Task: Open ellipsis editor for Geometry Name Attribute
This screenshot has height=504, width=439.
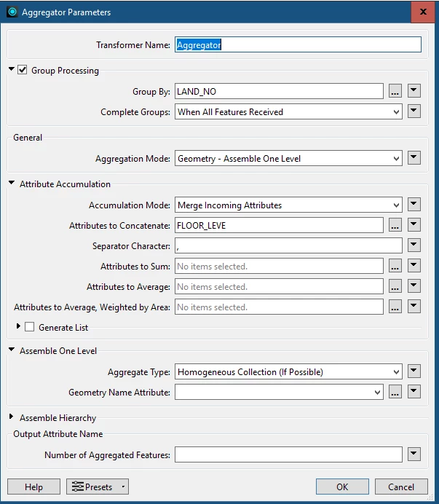Action: (395, 392)
